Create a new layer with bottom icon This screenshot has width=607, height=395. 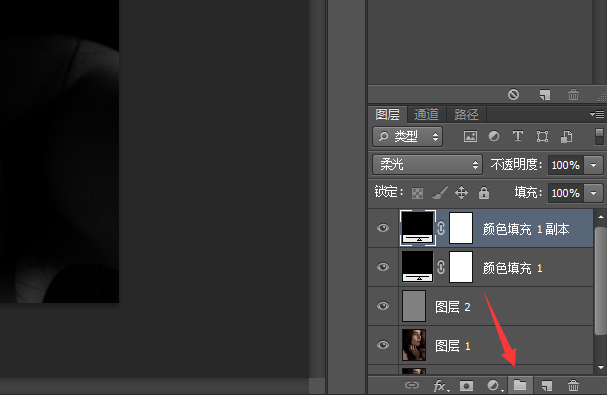coord(547,385)
